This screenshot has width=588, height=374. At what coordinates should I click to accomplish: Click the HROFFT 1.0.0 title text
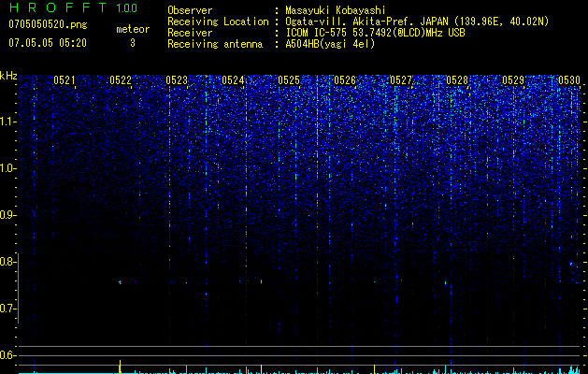point(73,7)
